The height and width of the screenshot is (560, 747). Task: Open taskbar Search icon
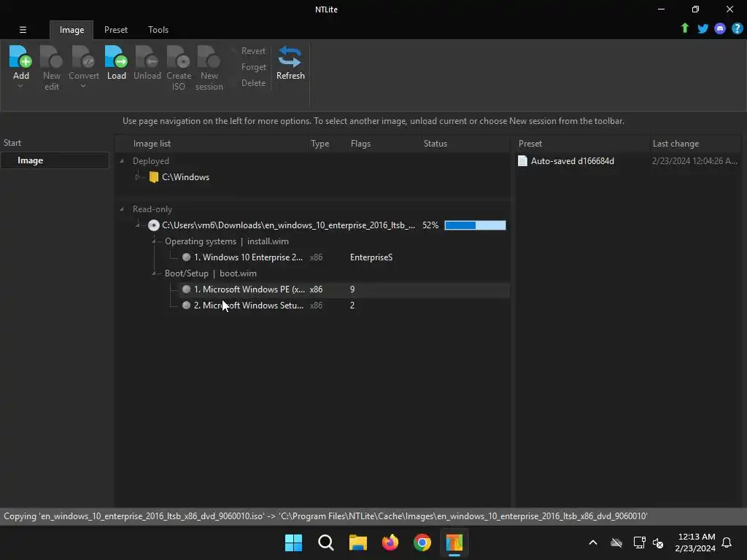point(326,542)
